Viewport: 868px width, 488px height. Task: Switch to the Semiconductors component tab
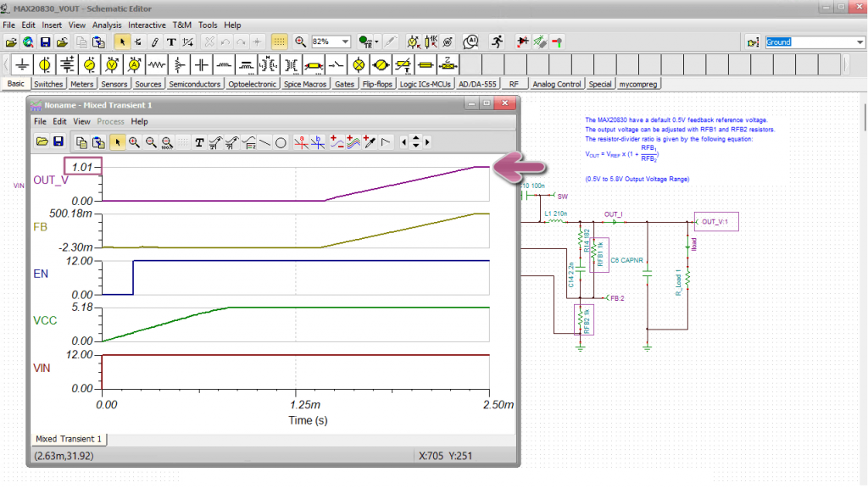click(x=194, y=84)
